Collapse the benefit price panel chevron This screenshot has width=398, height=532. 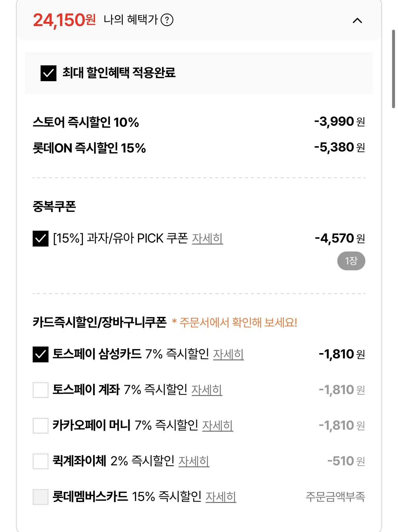point(357,21)
